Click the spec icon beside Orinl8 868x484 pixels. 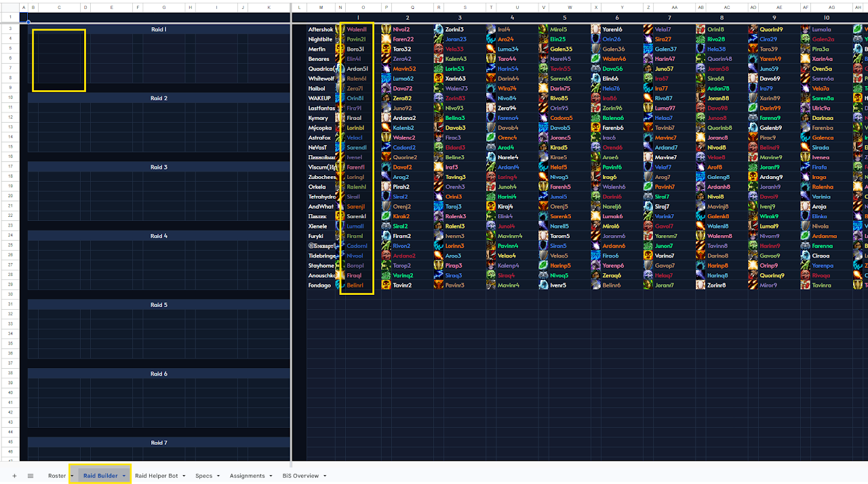pos(701,29)
